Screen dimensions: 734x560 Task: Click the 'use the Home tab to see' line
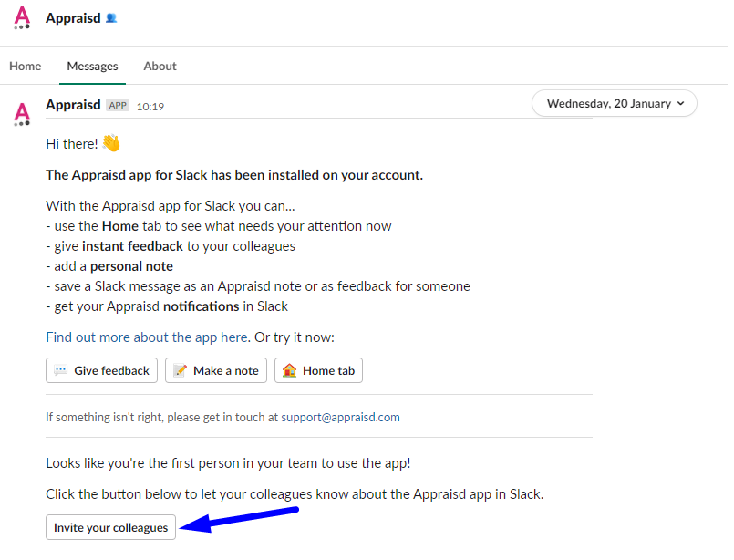tap(219, 226)
